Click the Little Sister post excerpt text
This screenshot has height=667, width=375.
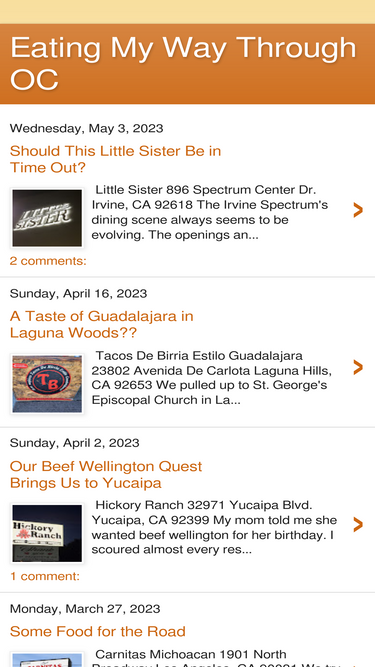[210, 212]
